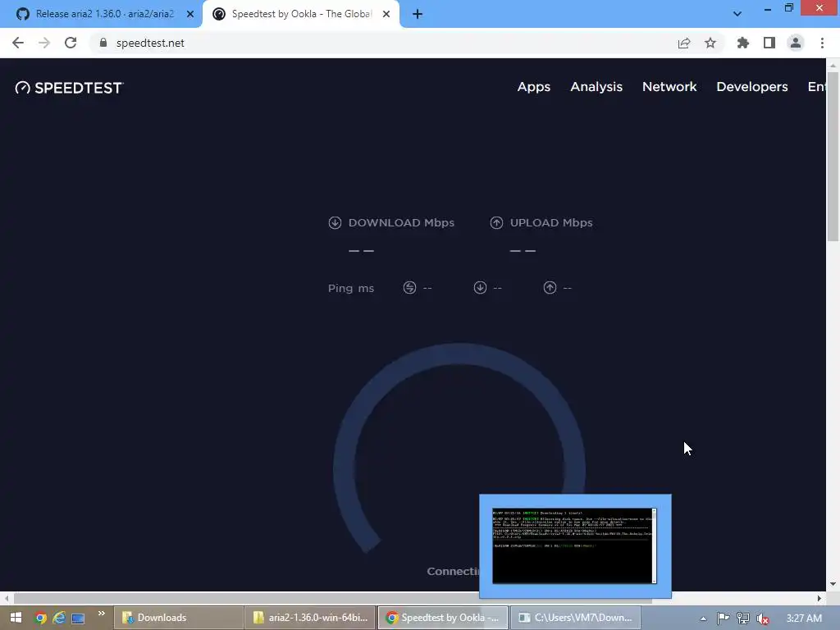Click the lock icon next to speedtest.net
840x630 pixels.
tap(103, 43)
